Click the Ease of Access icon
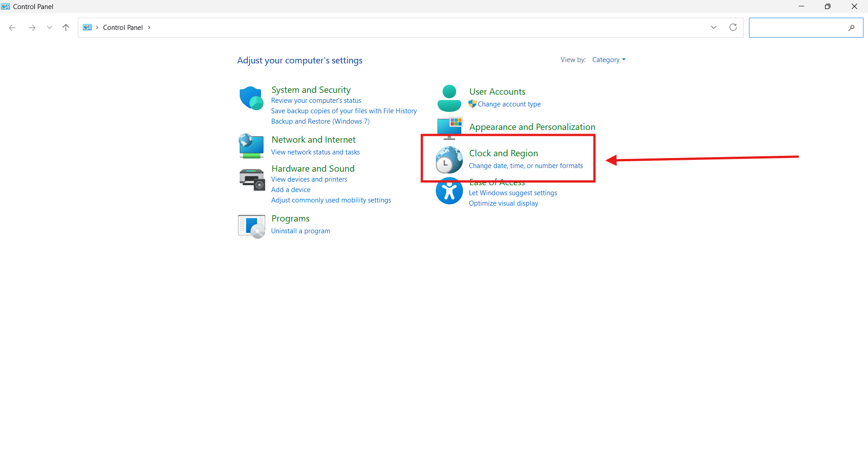The height and width of the screenshot is (462, 868). pyautogui.click(x=449, y=191)
